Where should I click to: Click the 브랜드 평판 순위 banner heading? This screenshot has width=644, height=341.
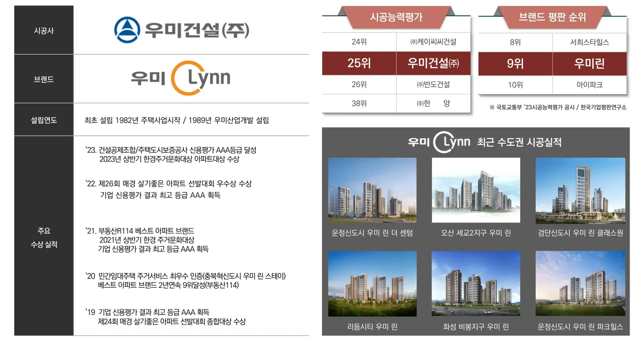tap(552, 17)
